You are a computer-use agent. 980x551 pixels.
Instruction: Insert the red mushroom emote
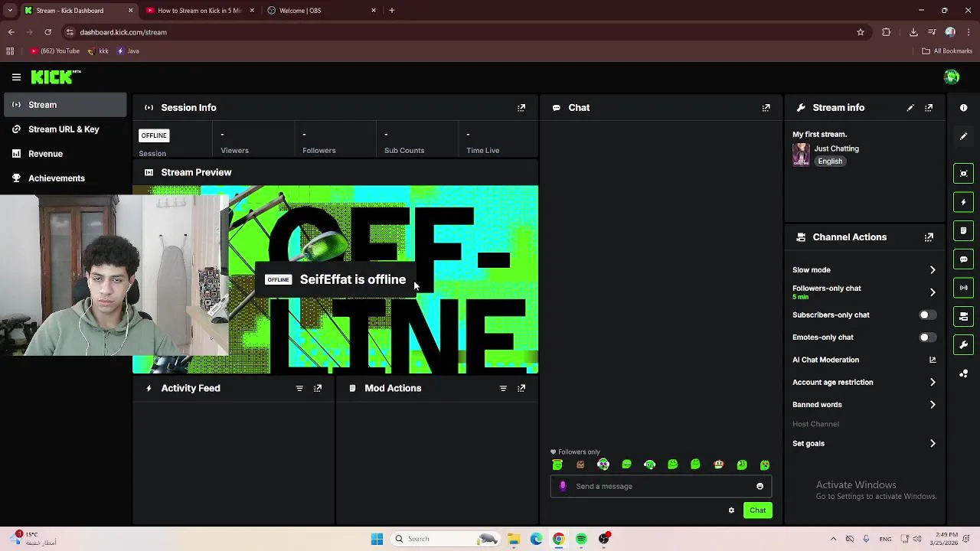(718, 465)
